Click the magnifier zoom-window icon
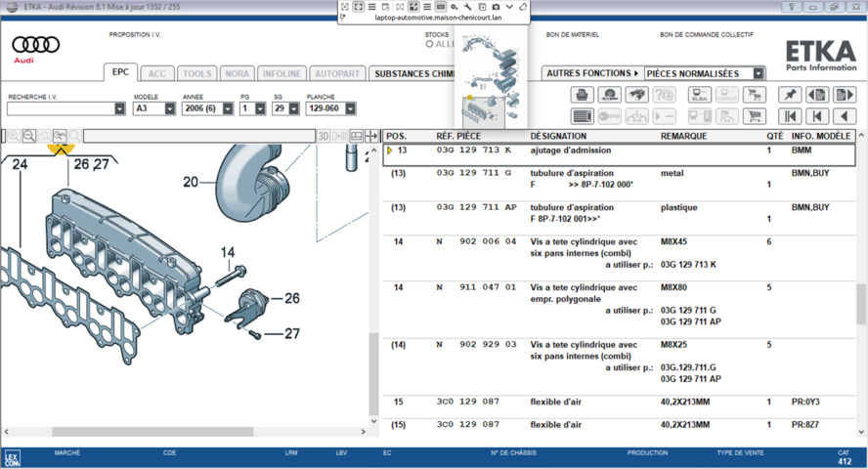The image size is (868, 469). pyautogui.click(x=60, y=136)
